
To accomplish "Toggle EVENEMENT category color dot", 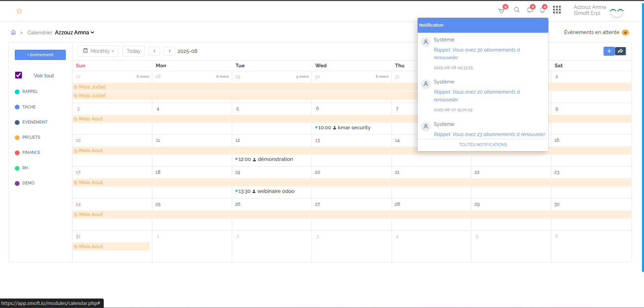I will coord(17,123).
